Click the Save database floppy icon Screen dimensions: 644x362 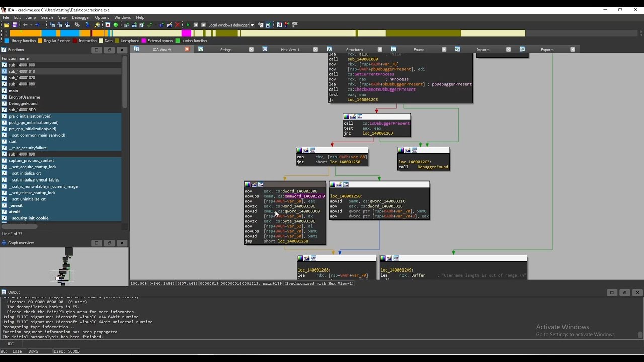[x=15, y=25]
